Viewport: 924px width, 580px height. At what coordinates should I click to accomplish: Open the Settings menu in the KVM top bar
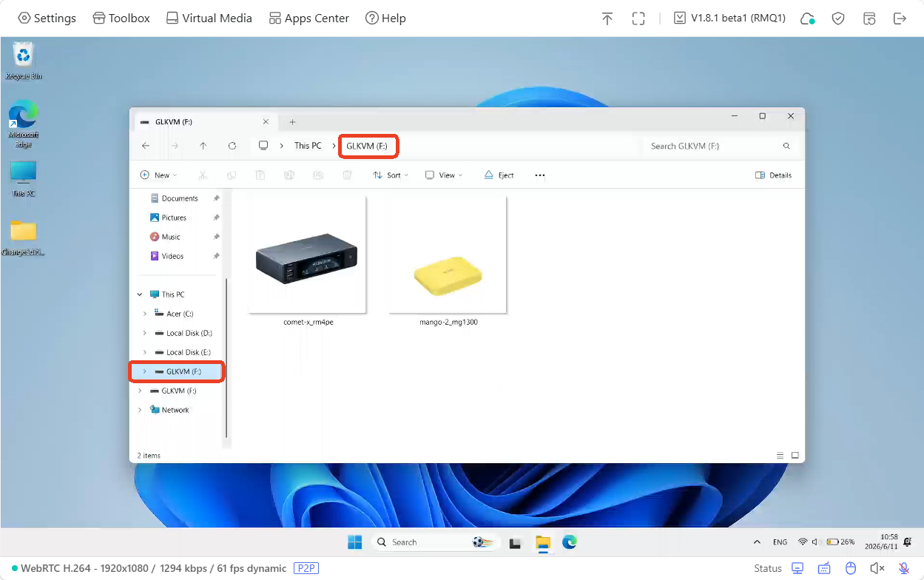(47, 18)
